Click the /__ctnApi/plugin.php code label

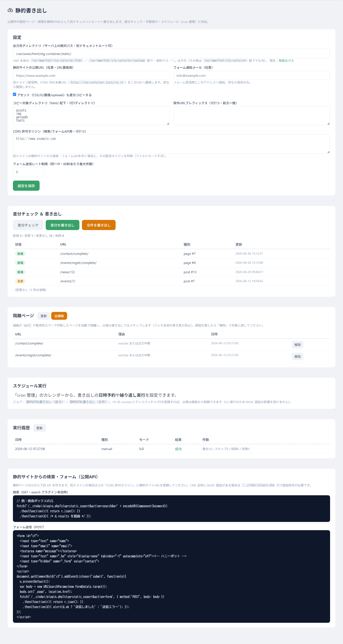point(258,485)
